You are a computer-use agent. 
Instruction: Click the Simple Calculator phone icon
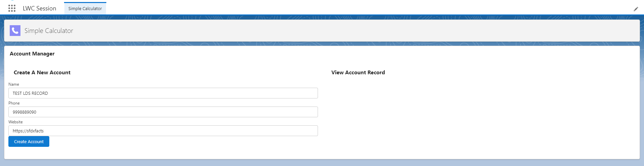pyautogui.click(x=15, y=31)
